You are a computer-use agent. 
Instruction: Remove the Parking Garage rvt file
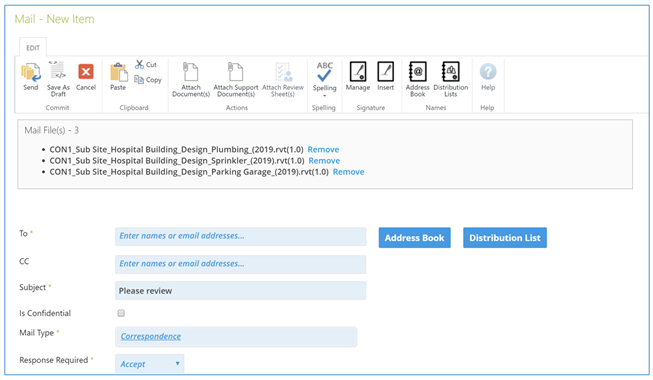pyautogui.click(x=348, y=172)
